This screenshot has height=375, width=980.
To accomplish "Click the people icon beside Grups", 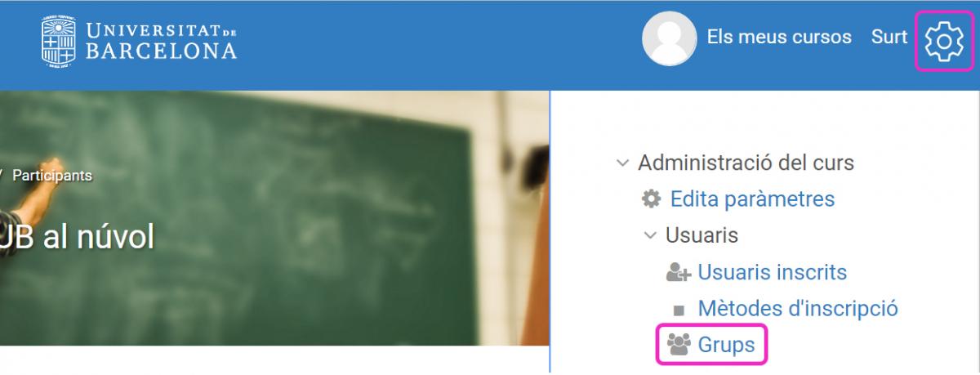I will pos(679,345).
